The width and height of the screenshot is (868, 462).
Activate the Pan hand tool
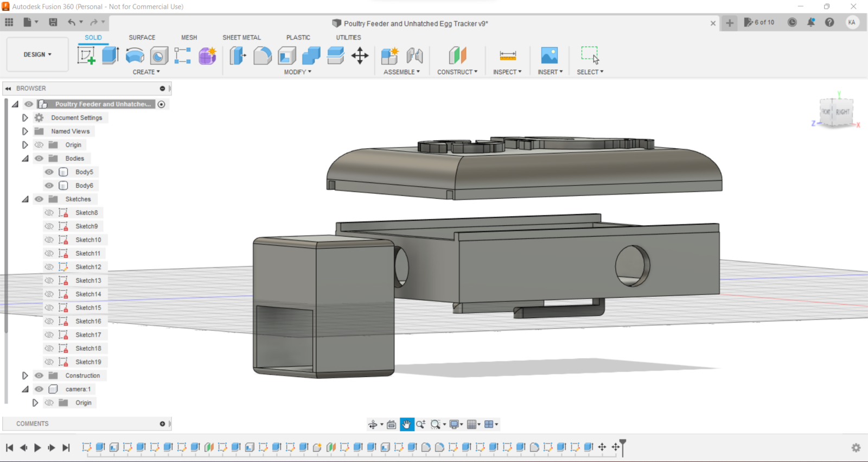coord(406,425)
